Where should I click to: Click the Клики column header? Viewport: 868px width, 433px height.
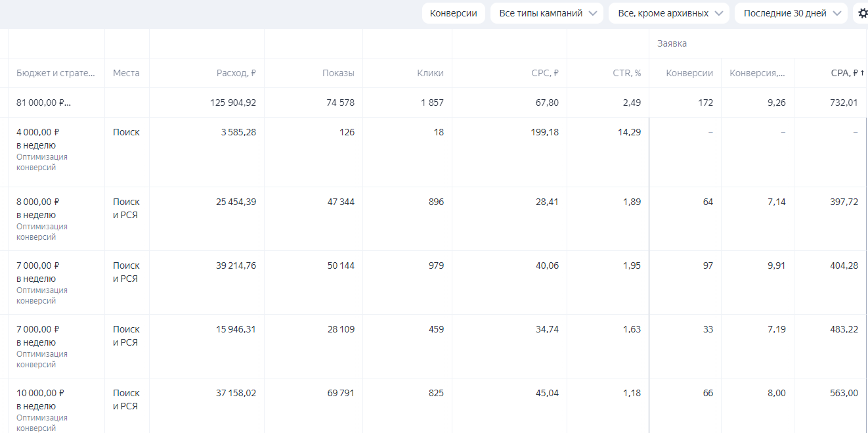(430, 73)
